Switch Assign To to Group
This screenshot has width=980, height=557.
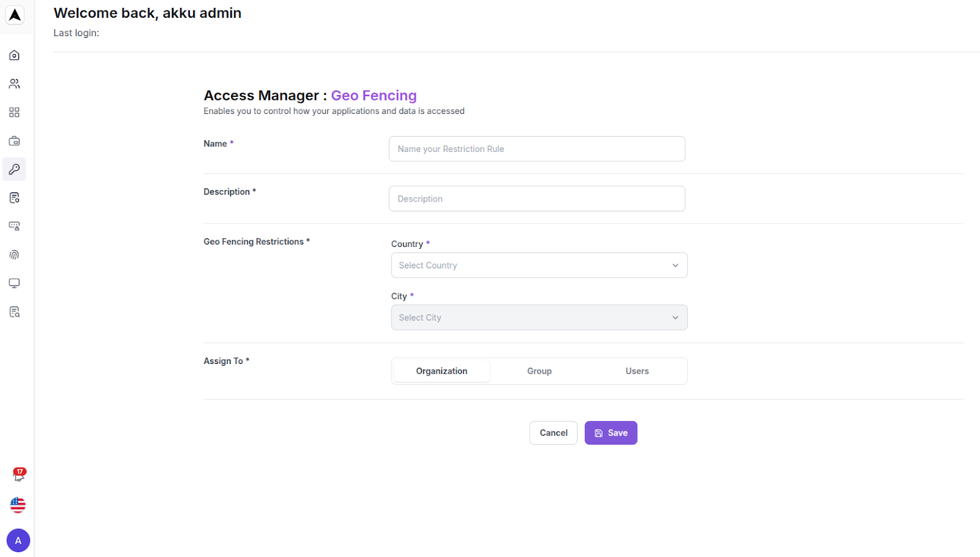pyautogui.click(x=539, y=371)
